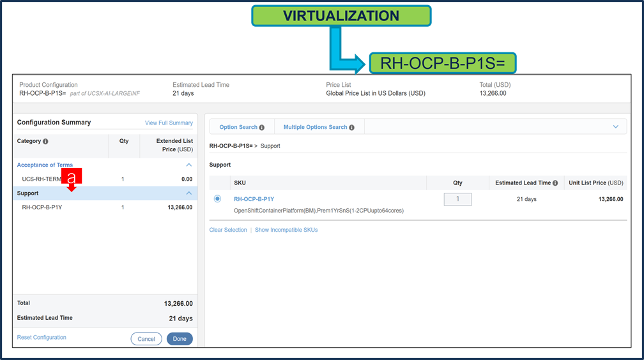Expand the search panel dropdown chevron

coord(616,127)
